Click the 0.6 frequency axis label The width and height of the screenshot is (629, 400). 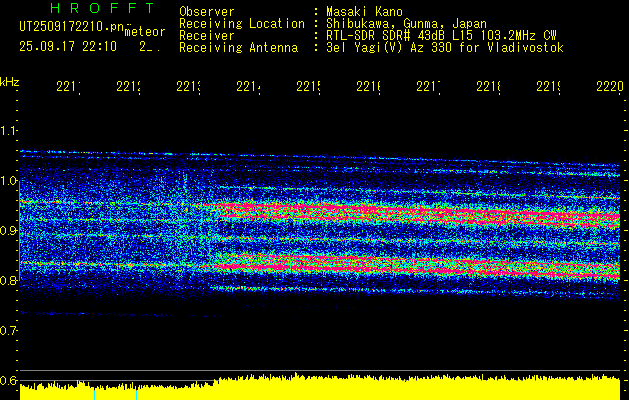coord(8,380)
